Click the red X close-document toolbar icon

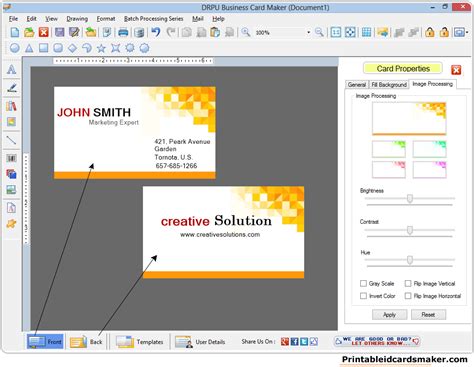(x=44, y=32)
